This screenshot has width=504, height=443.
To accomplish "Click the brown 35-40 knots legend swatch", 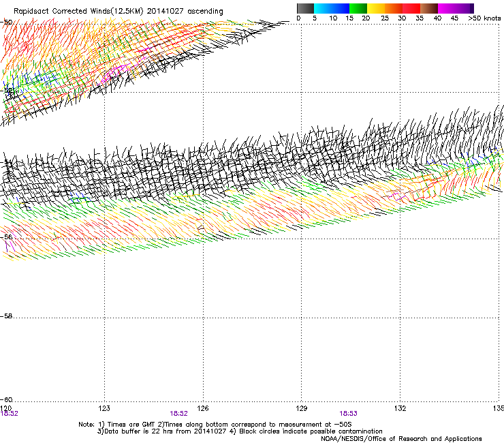I will point(429,8).
